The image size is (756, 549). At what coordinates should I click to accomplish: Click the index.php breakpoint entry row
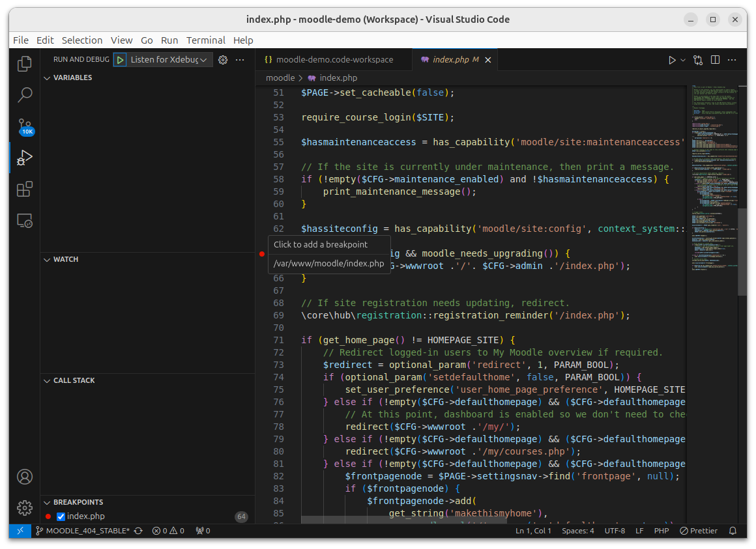(x=147, y=516)
